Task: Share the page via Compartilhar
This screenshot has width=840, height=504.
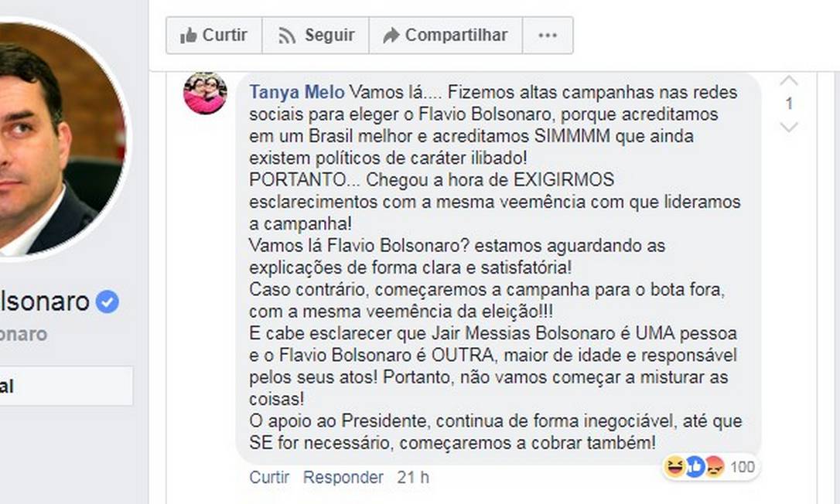Action: tap(446, 36)
